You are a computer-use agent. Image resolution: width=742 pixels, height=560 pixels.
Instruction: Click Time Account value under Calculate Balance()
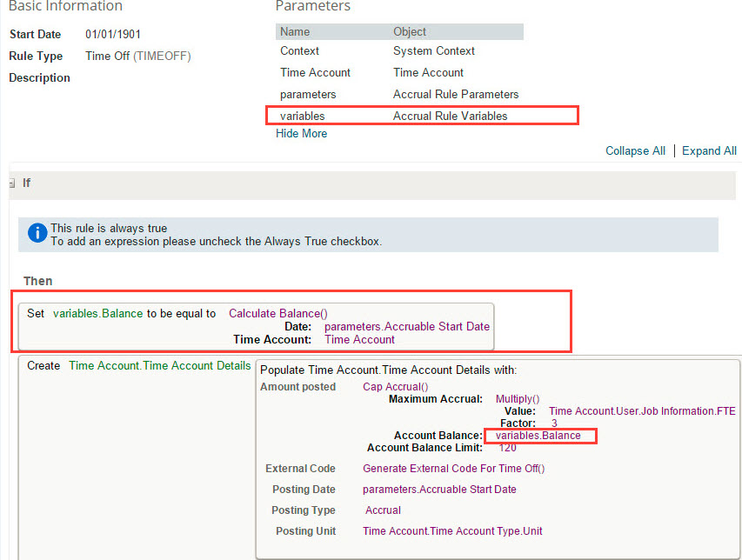click(359, 340)
